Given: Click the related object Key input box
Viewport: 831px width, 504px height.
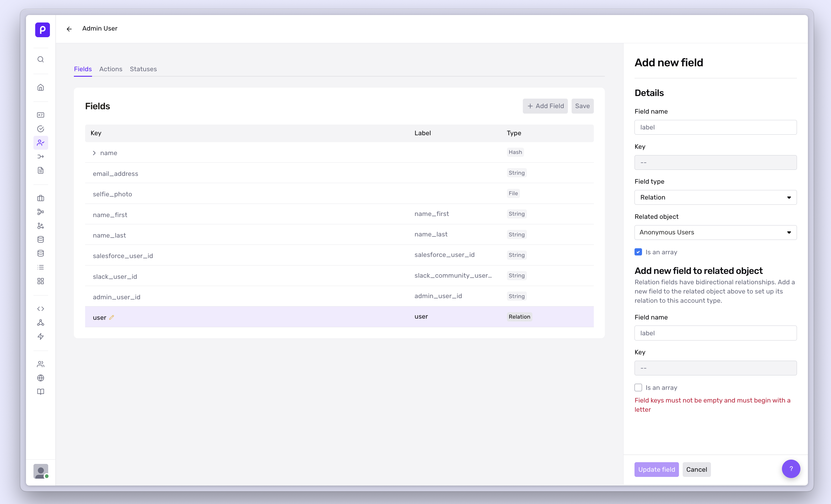Looking at the screenshot, I should (x=715, y=368).
